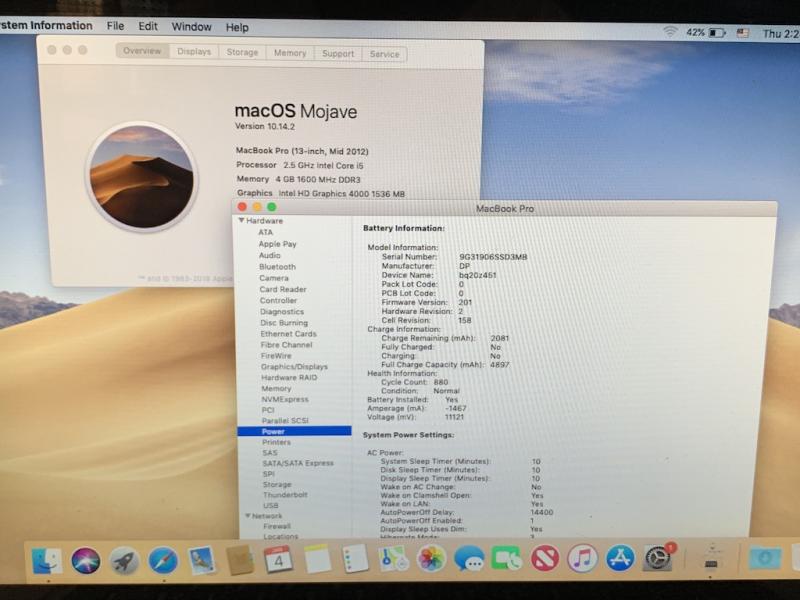Select Disc Burning in the sidebar
The image size is (800, 600).
284,323
